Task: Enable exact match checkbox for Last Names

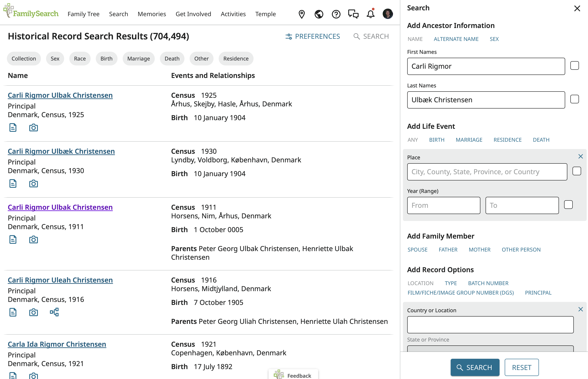Action: pyautogui.click(x=575, y=99)
